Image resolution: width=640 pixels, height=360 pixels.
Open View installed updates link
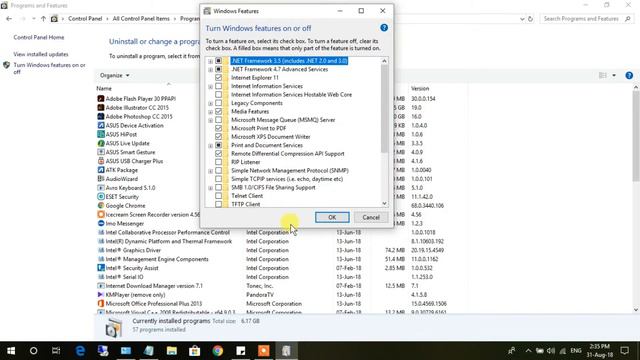pyautogui.click(x=41, y=54)
